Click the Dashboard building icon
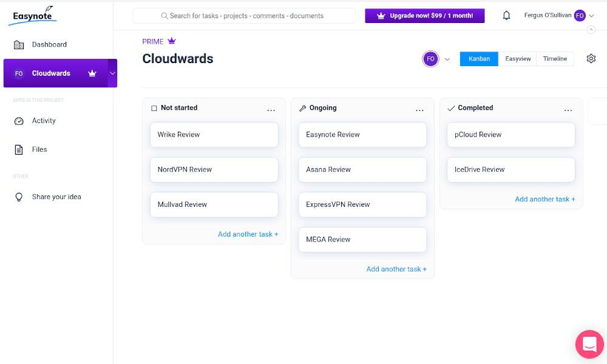 click(x=19, y=45)
